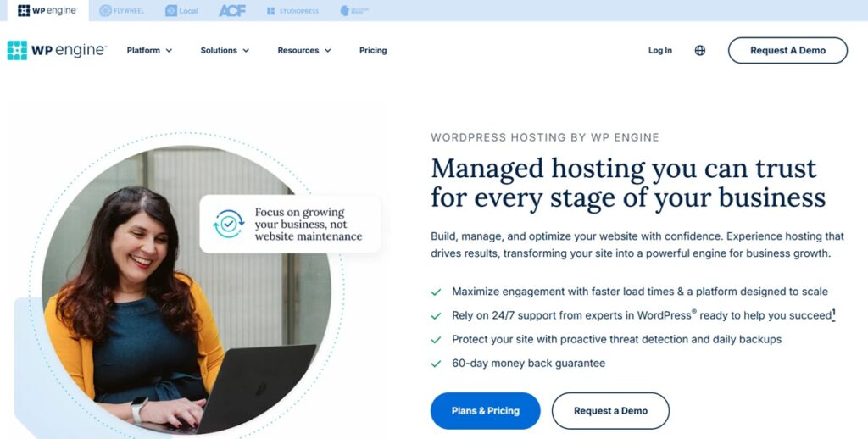Image resolution: width=868 pixels, height=439 pixels.
Task: Click the WP Engine logo in navigation
Action: click(57, 50)
